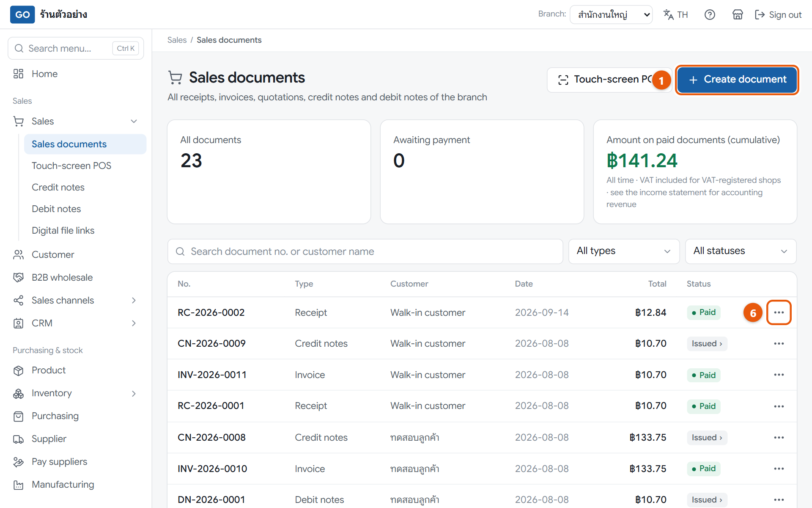Open actions menu for RC-2026-0002

pos(779,312)
